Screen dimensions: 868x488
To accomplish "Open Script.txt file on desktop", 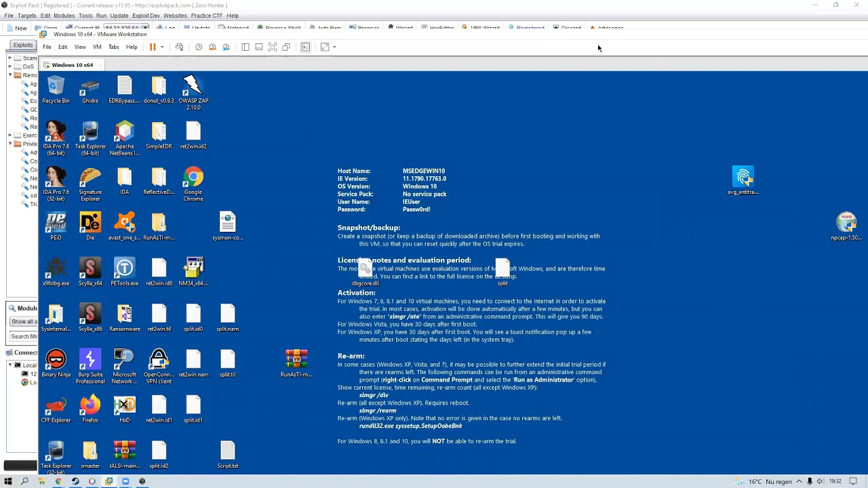I will 228,454.
